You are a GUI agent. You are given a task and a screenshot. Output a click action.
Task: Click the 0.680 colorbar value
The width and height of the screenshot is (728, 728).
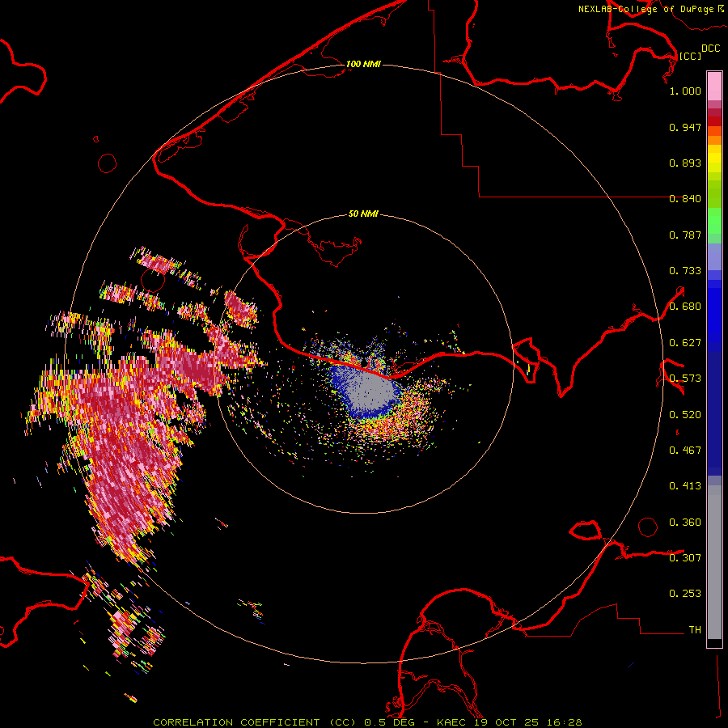[x=685, y=307]
